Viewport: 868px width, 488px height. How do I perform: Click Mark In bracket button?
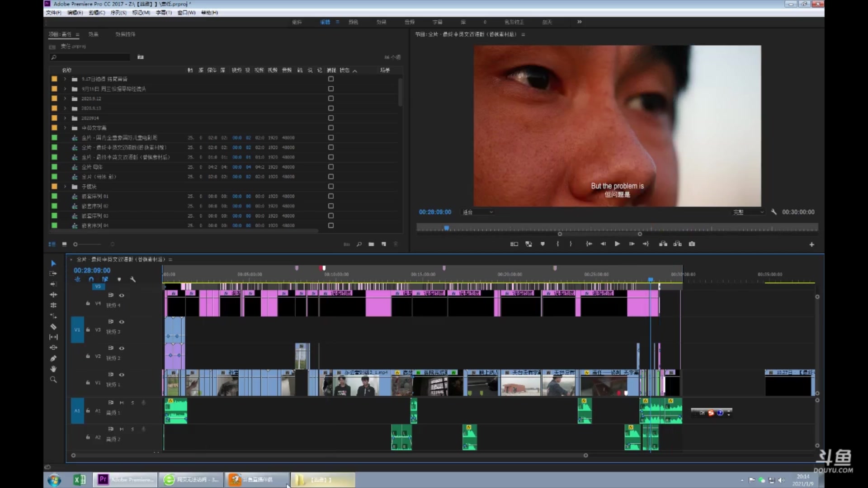click(557, 244)
